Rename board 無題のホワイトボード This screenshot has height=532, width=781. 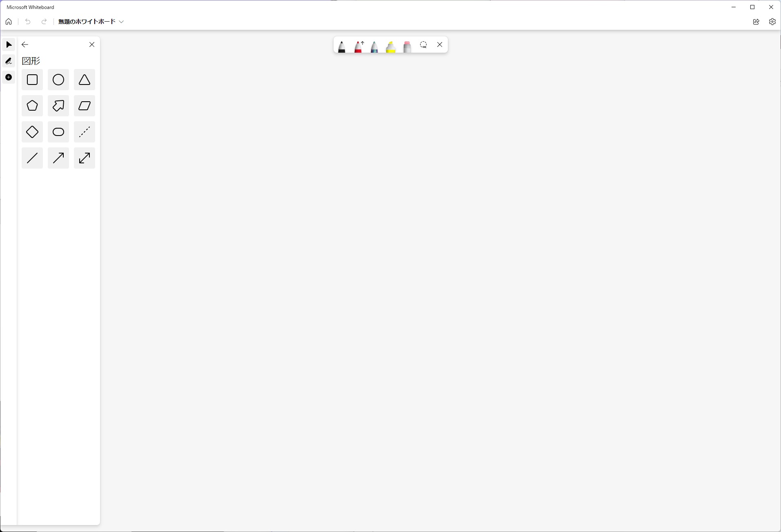(87, 22)
